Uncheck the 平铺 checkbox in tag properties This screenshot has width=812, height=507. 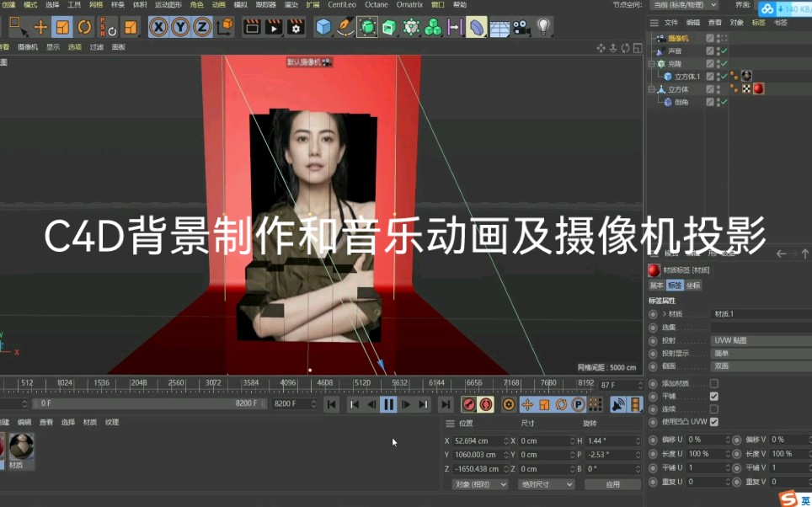coord(713,397)
